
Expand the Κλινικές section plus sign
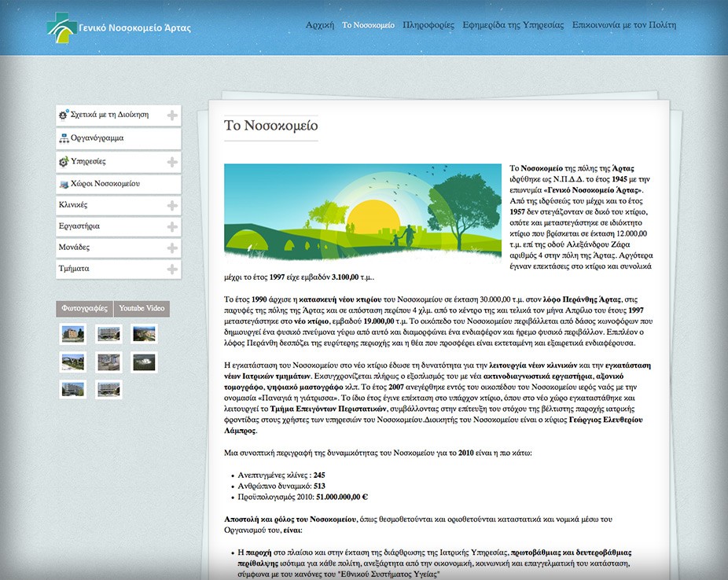(x=172, y=206)
